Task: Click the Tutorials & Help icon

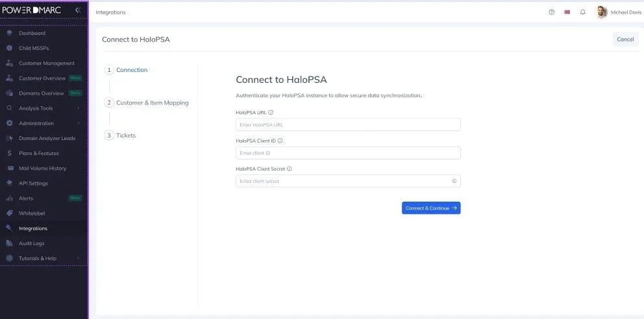Action: coord(10,258)
